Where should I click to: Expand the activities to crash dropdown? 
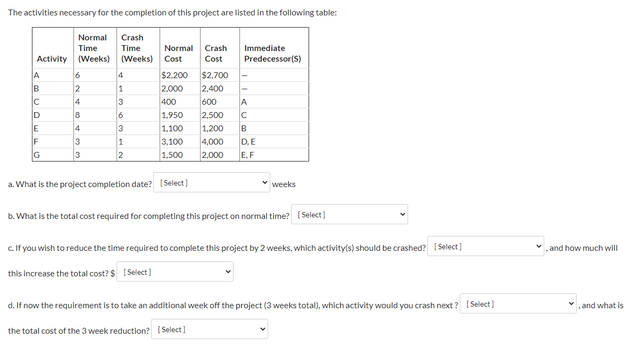coord(485,246)
